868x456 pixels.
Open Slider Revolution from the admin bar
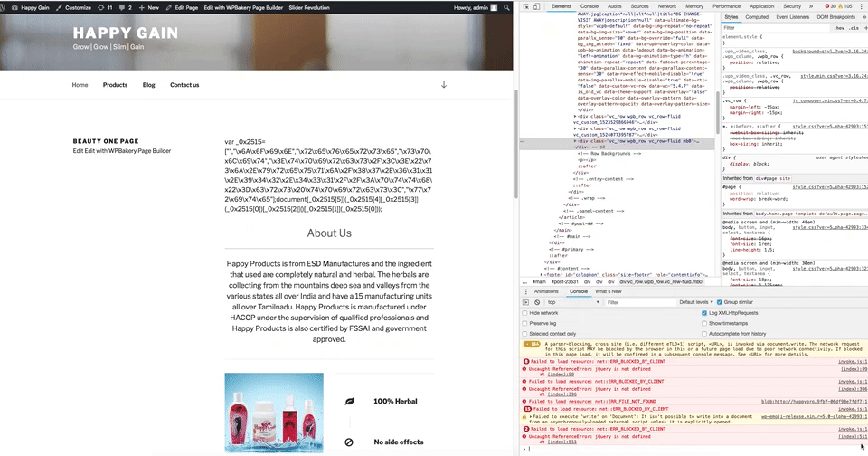pyautogui.click(x=309, y=8)
